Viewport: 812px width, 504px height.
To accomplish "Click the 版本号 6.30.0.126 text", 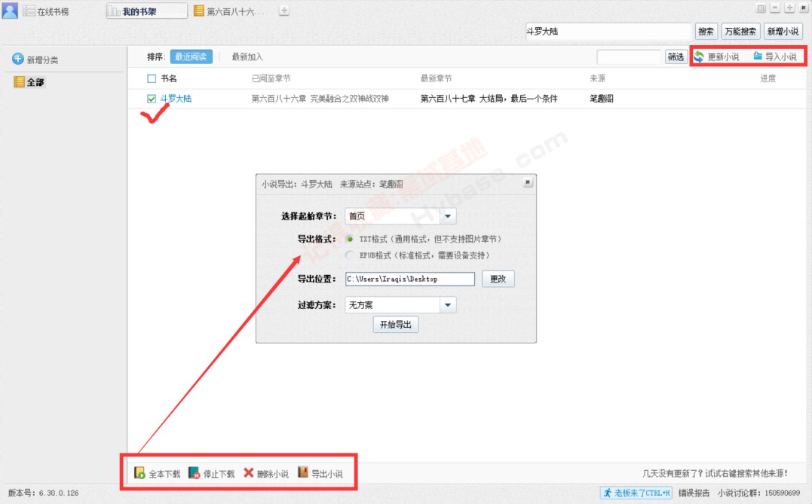I will click(x=44, y=493).
